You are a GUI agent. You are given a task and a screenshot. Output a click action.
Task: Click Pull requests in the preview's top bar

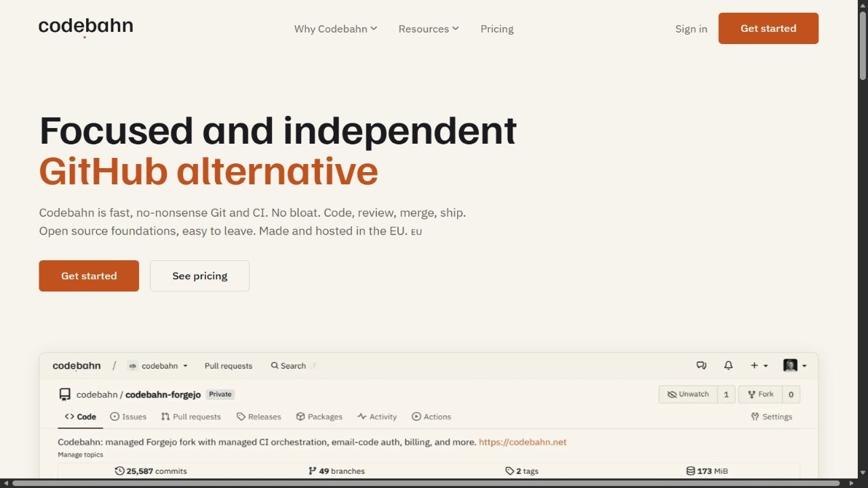point(229,366)
